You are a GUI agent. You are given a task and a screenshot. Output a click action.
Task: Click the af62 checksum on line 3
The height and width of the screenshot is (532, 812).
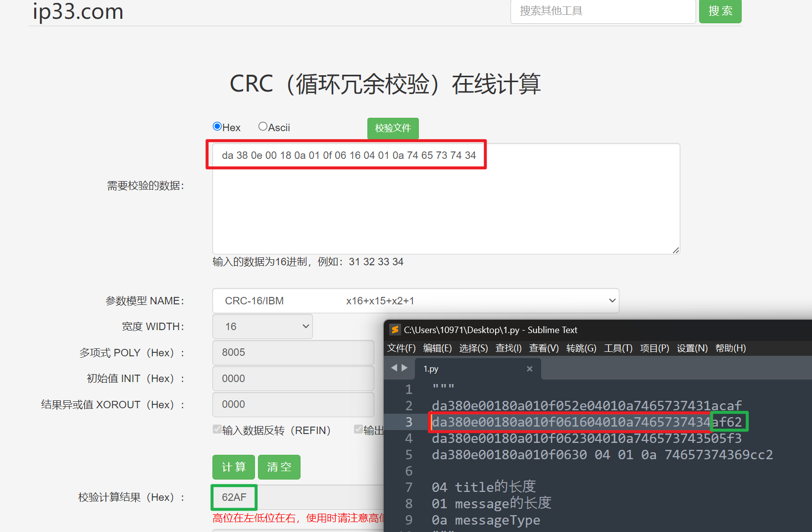tap(727, 422)
